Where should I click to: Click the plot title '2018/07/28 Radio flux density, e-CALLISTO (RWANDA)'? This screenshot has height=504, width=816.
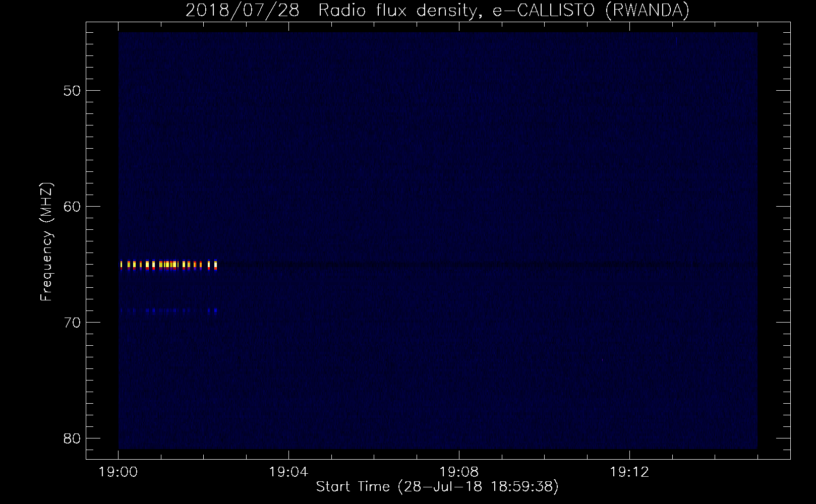tap(437, 11)
